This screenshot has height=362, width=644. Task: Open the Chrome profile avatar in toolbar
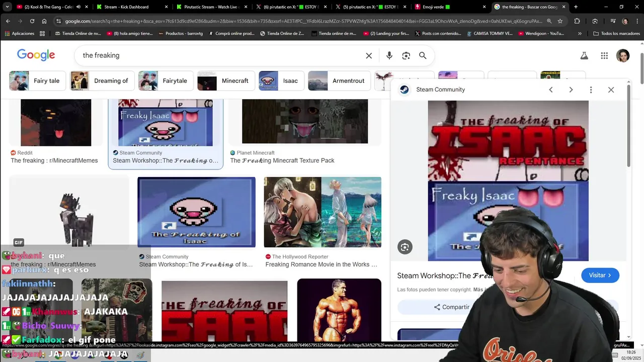[x=625, y=21]
